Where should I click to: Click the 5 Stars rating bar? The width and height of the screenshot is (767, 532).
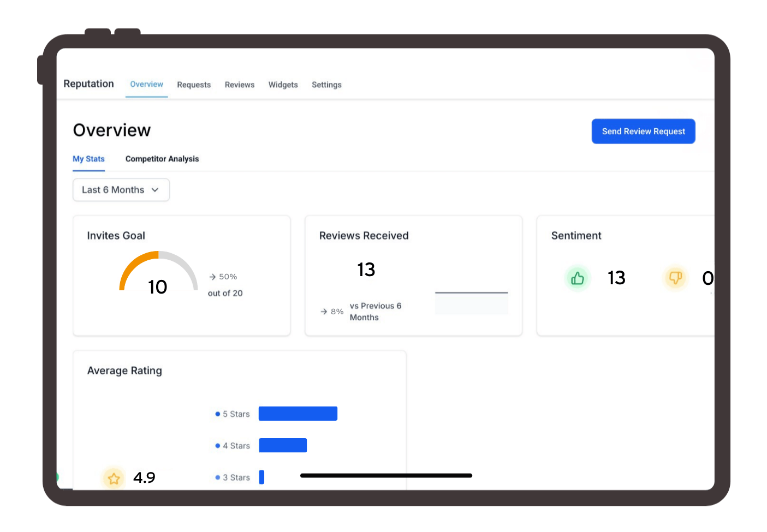pyautogui.click(x=298, y=414)
